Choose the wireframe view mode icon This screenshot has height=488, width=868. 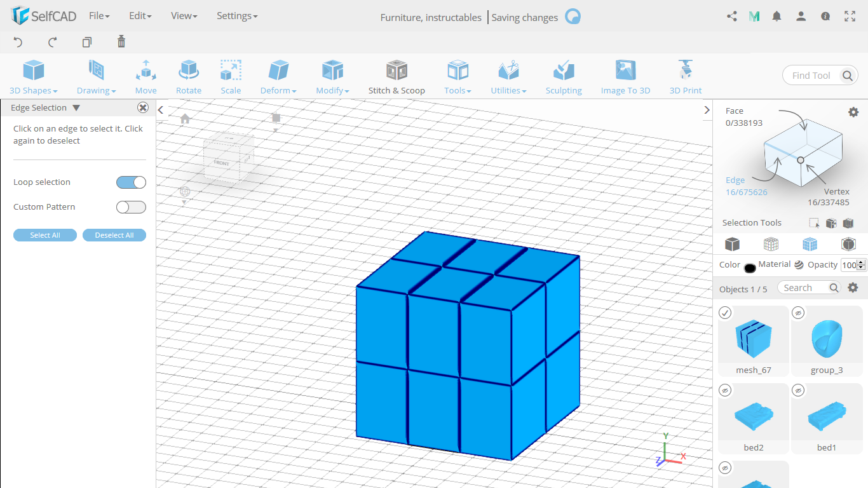click(x=771, y=244)
